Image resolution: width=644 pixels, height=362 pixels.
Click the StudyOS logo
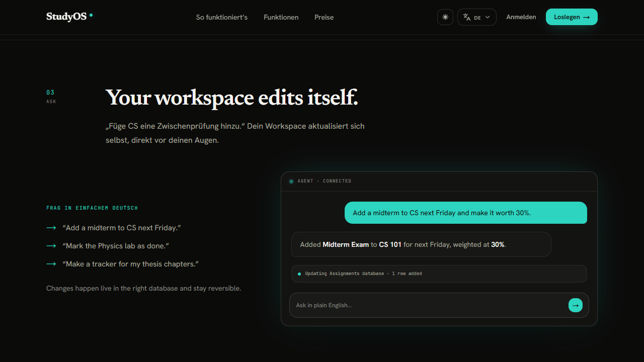click(69, 17)
